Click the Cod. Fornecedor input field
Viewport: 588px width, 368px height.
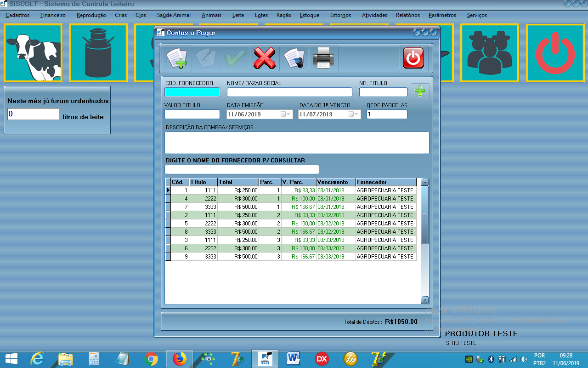(x=192, y=92)
